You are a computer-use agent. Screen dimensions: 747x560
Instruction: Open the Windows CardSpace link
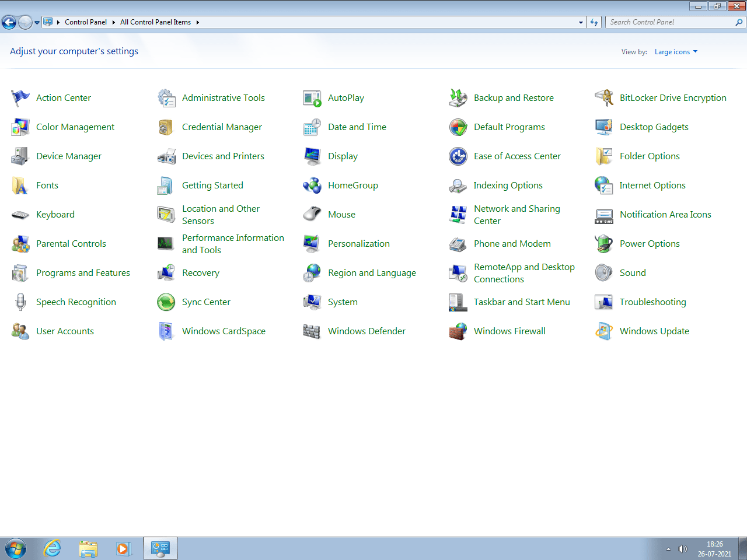tap(224, 331)
